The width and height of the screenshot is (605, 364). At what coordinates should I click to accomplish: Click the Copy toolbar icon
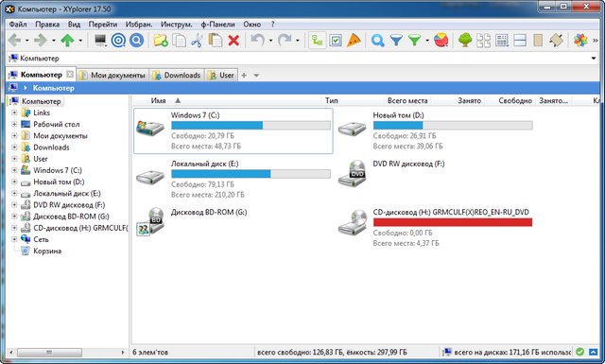point(179,40)
